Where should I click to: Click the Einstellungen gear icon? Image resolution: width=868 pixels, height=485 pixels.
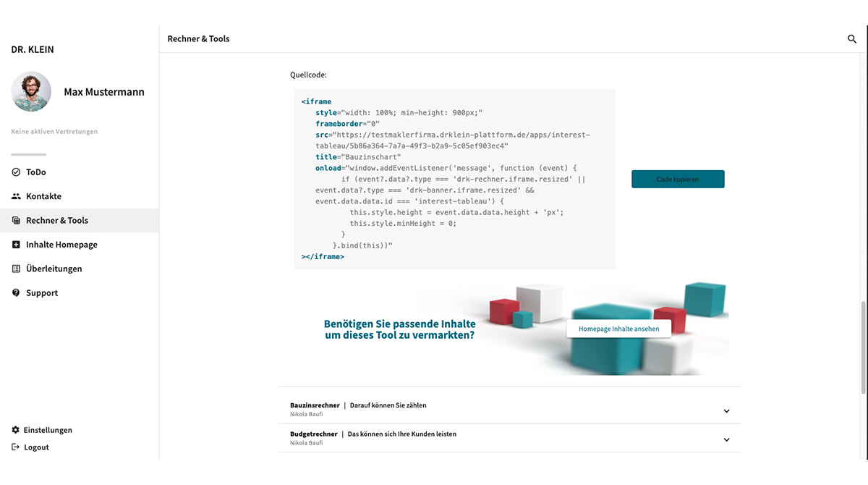[16, 429]
